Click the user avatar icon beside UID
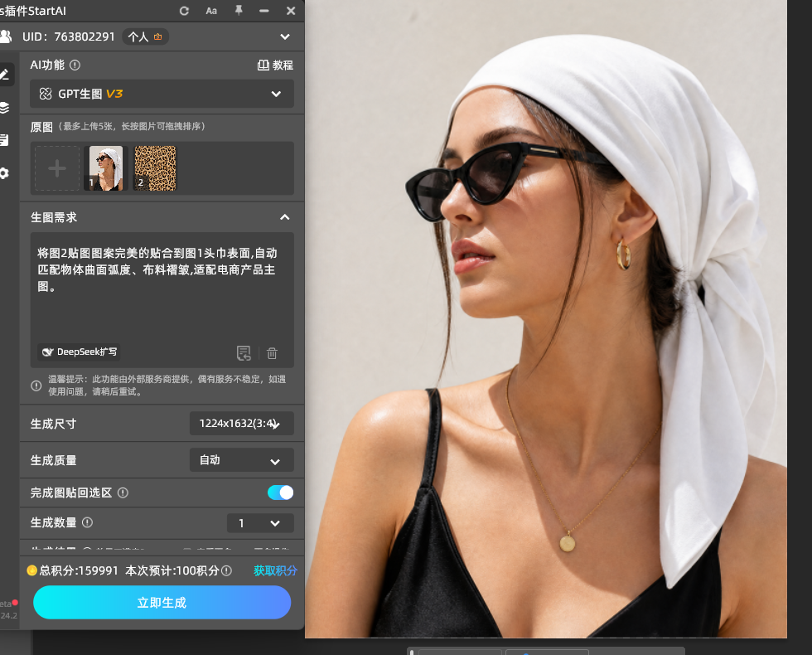The height and width of the screenshot is (655, 812). (6, 36)
